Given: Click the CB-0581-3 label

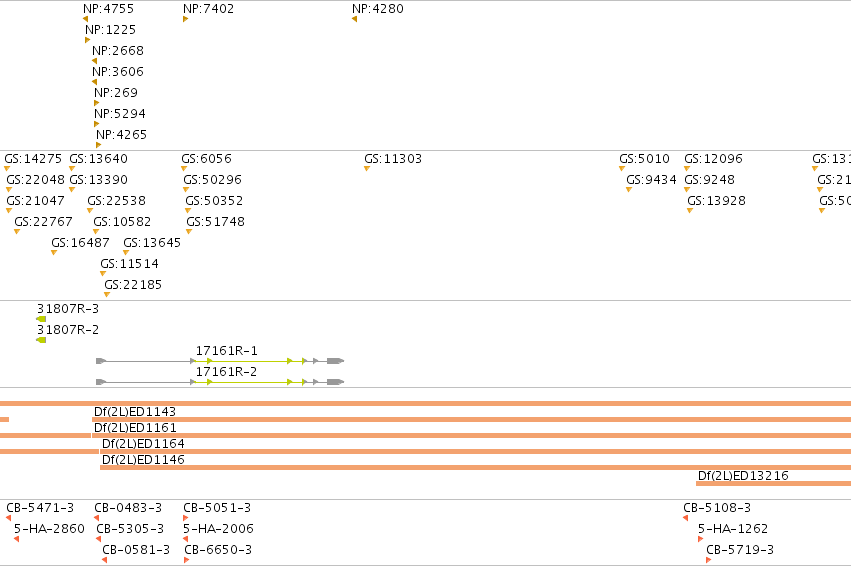Looking at the screenshot, I should pyautogui.click(x=136, y=550).
